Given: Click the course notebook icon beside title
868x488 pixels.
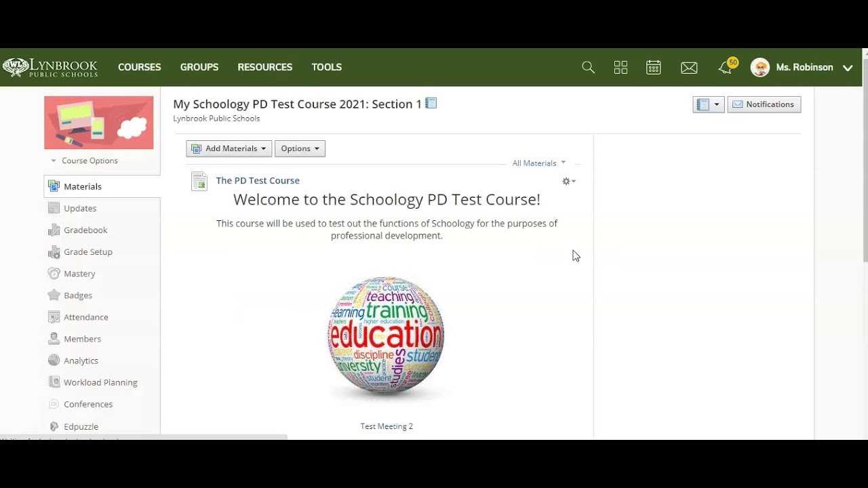Looking at the screenshot, I should (431, 103).
